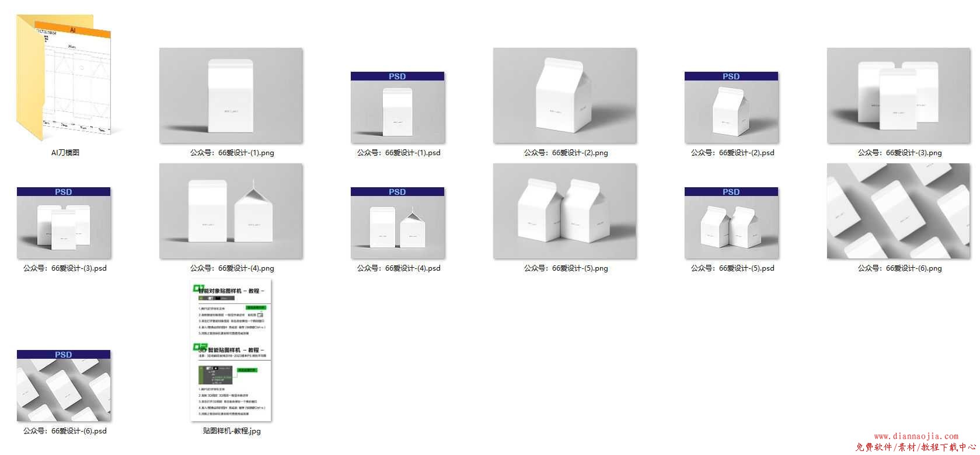Click the file name text 公众号：66爱设计-(4).png
Image resolution: width=980 pixels, height=455 pixels.
232,268
